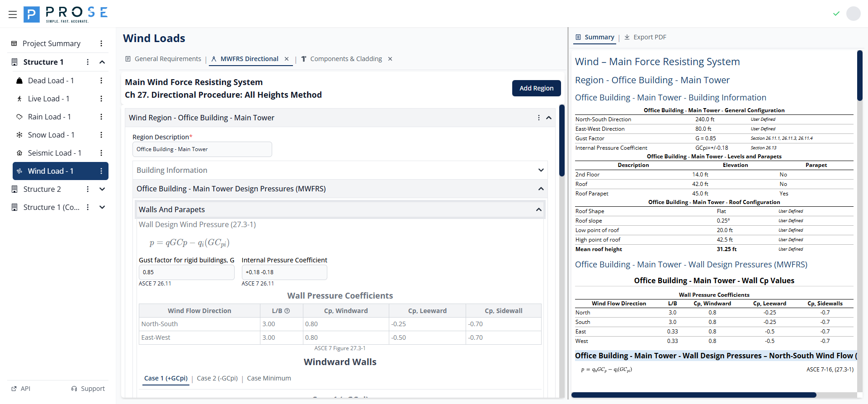Open the hamburger navigation menu
Image resolution: width=868 pixels, height=404 pixels.
click(13, 14)
